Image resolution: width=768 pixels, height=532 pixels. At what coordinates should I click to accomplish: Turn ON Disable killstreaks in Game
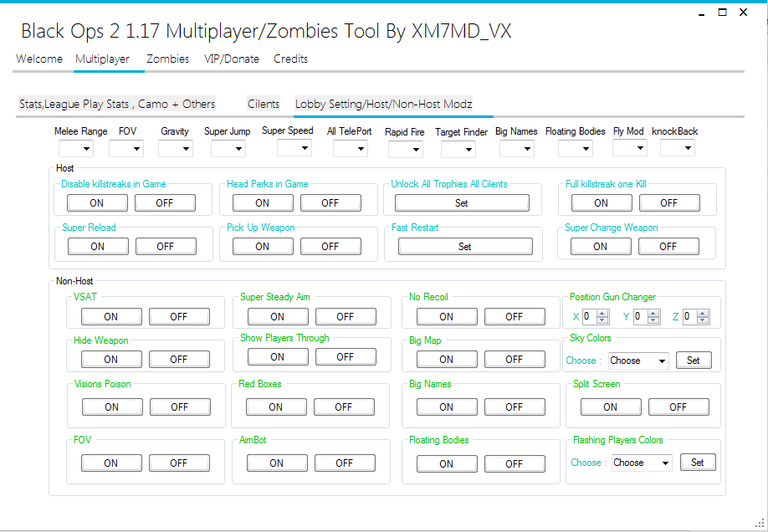tap(97, 202)
